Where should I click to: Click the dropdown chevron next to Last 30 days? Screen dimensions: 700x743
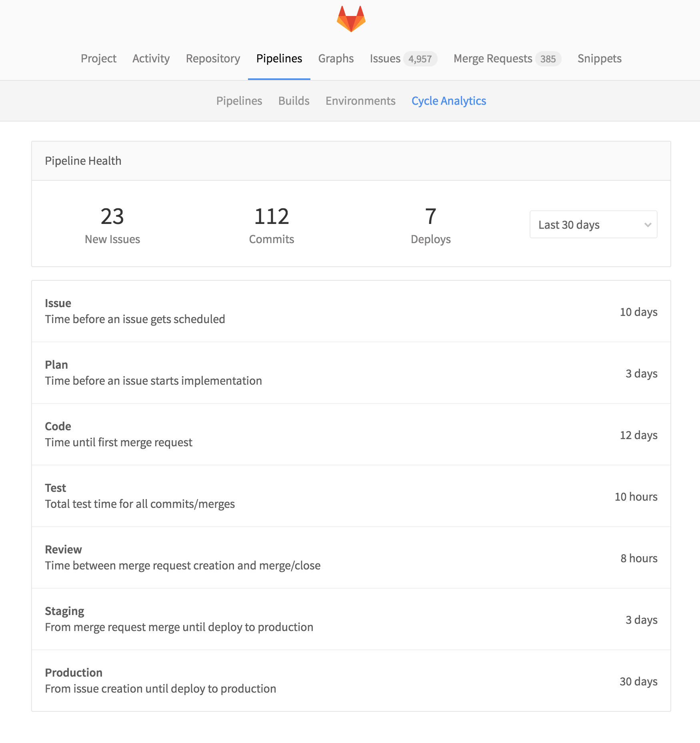(648, 224)
